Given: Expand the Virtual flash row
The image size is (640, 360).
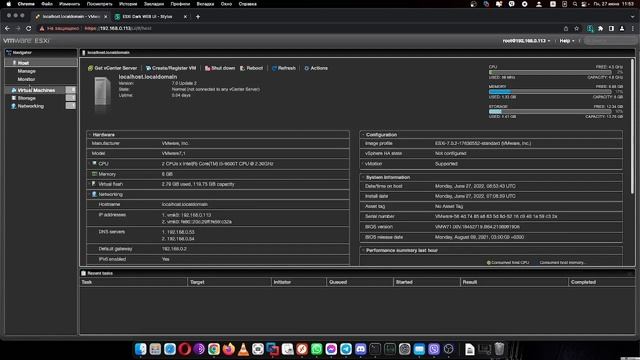Looking at the screenshot, I should point(89,184).
